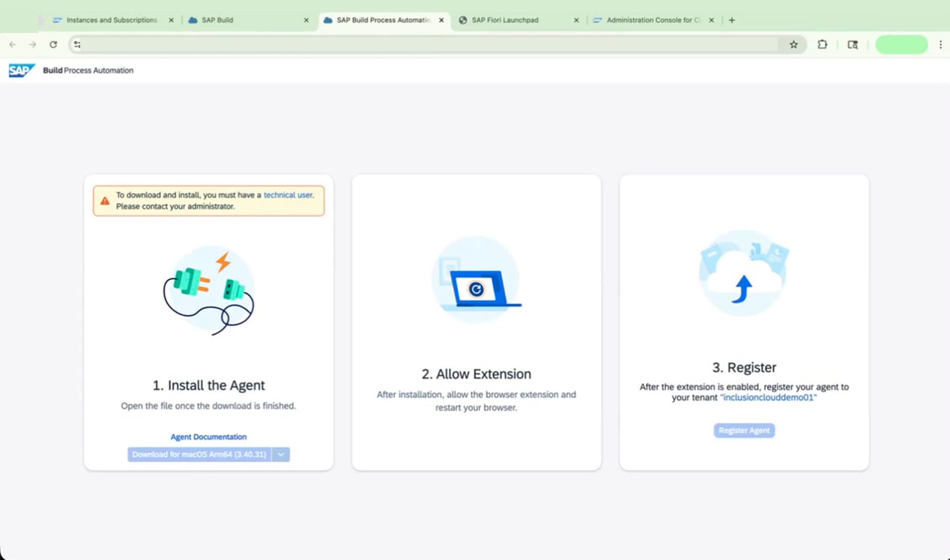This screenshot has width=950, height=560.
Task: Click the Register Agent button
Action: [x=744, y=430]
